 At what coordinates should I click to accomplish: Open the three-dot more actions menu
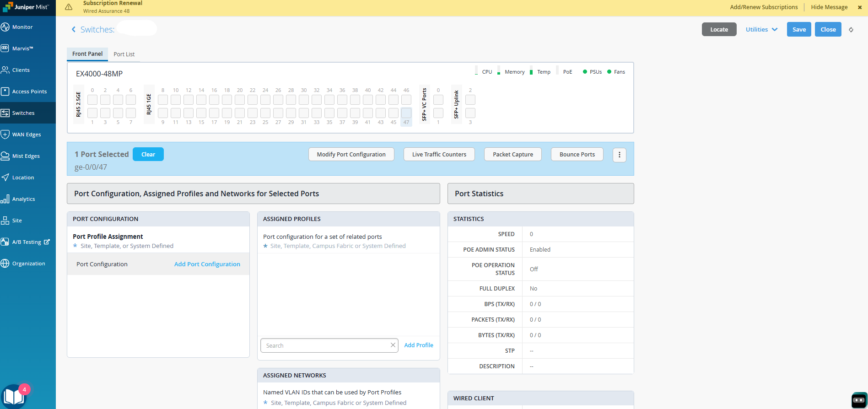coord(620,155)
